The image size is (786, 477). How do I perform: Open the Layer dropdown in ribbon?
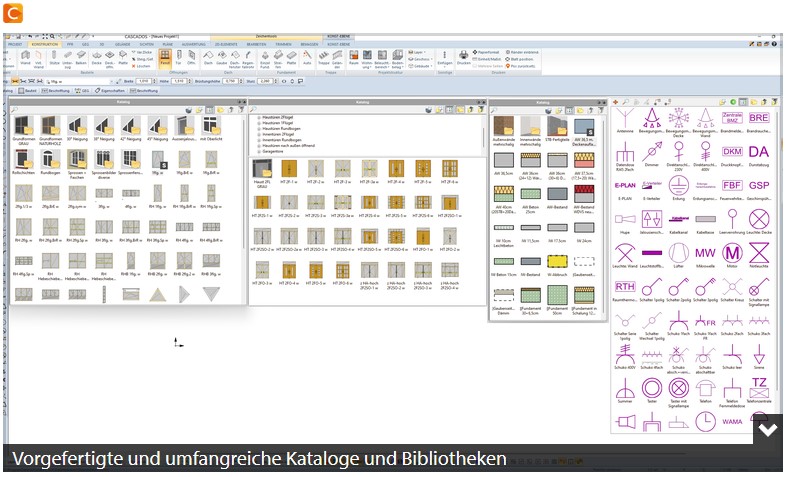tap(417, 52)
